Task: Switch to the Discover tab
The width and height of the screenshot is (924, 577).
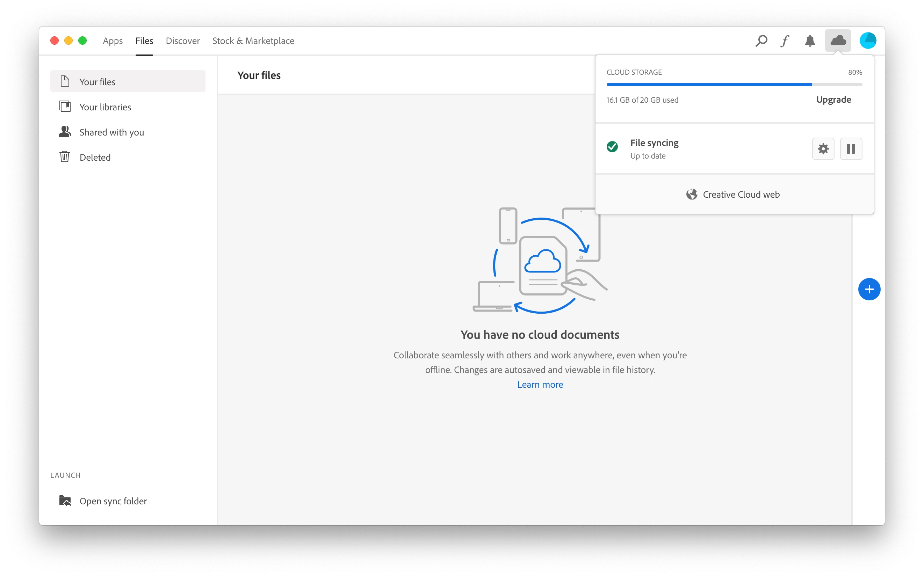Action: click(x=182, y=41)
